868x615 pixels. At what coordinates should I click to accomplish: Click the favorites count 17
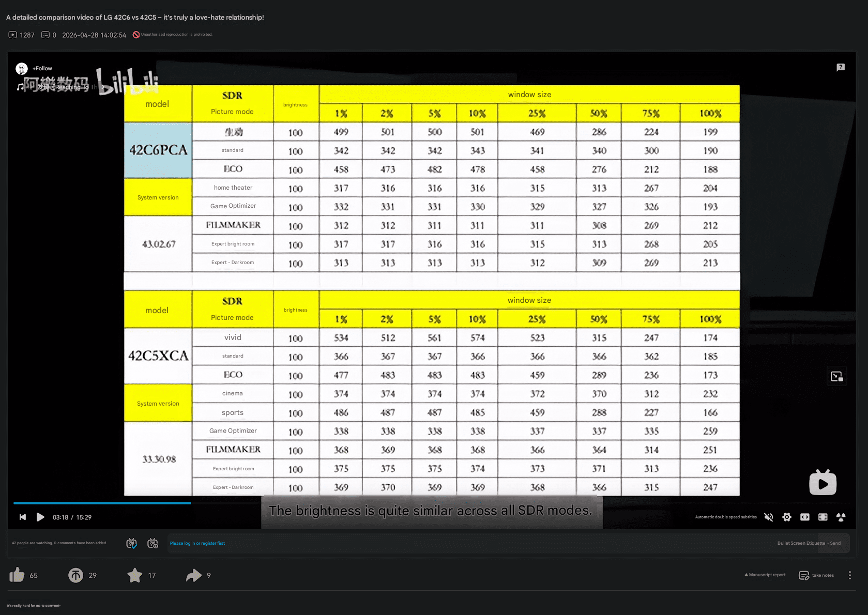tap(152, 575)
